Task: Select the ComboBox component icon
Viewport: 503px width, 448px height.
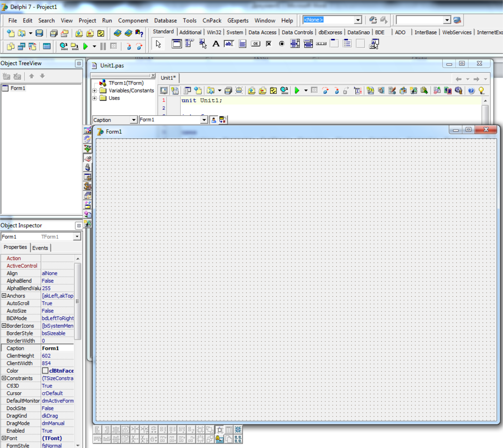Action: [x=308, y=44]
